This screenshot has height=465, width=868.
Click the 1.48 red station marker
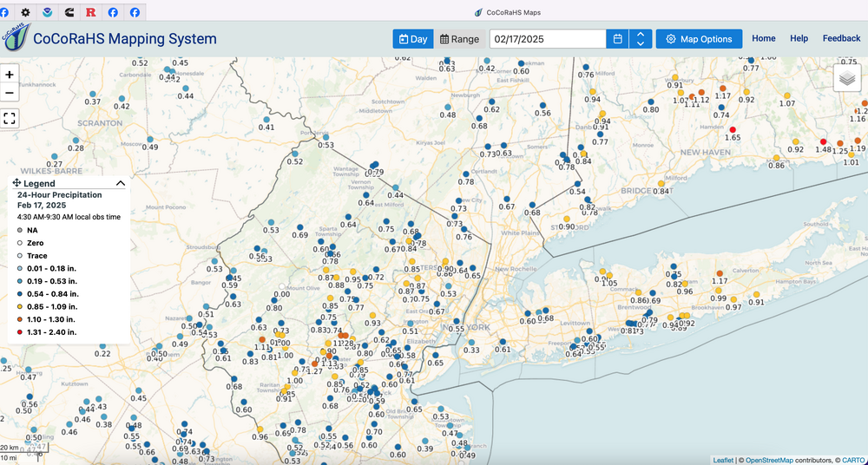tap(823, 141)
